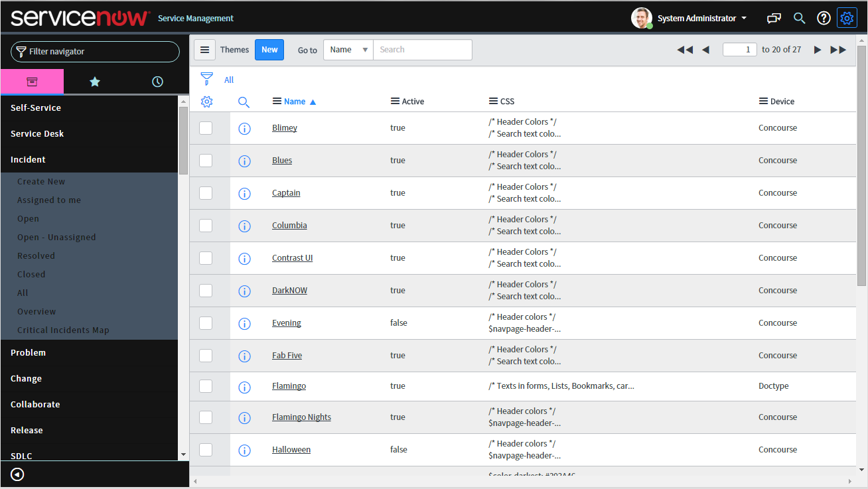
Task: Open the Device column options menu
Action: (x=763, y=102)
